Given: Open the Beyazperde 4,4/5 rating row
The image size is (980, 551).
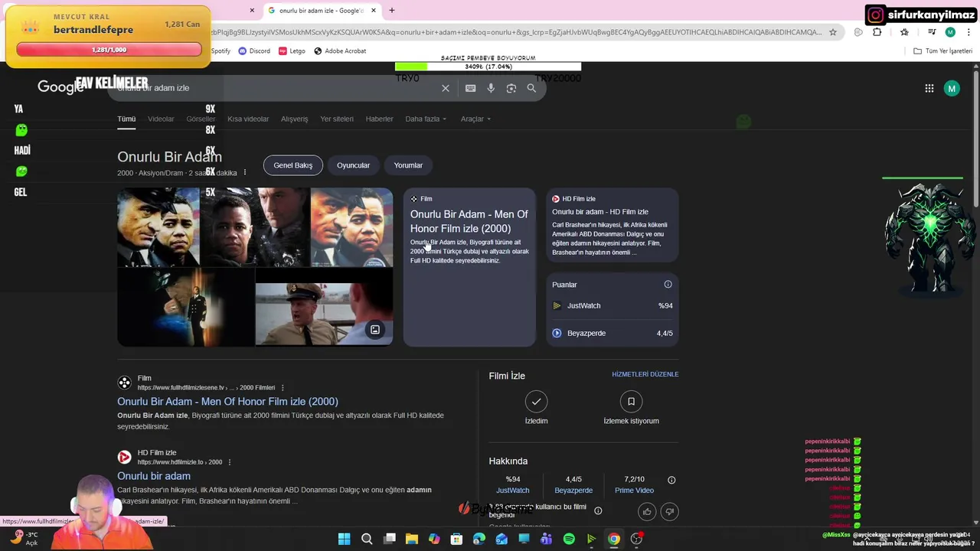Looking at the screenshot, I should [612, 333].
